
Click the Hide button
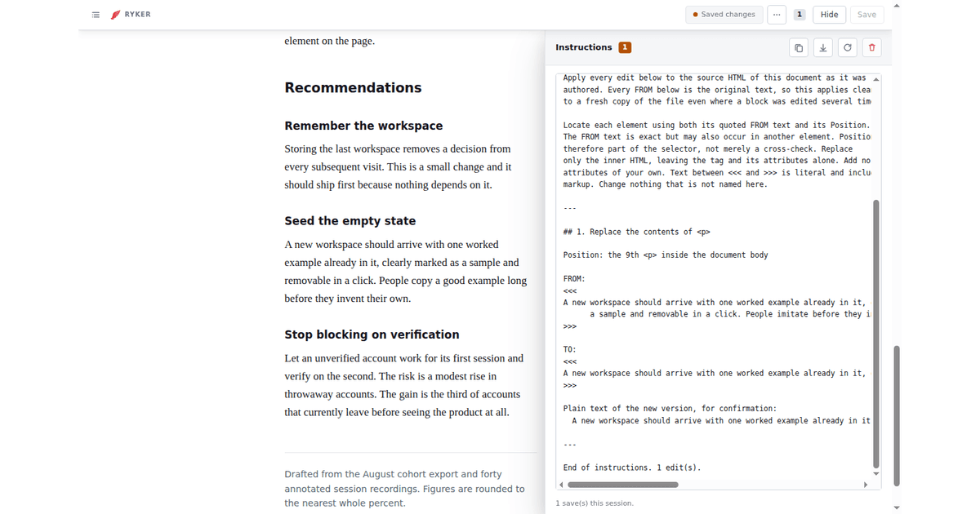[829, 15]
